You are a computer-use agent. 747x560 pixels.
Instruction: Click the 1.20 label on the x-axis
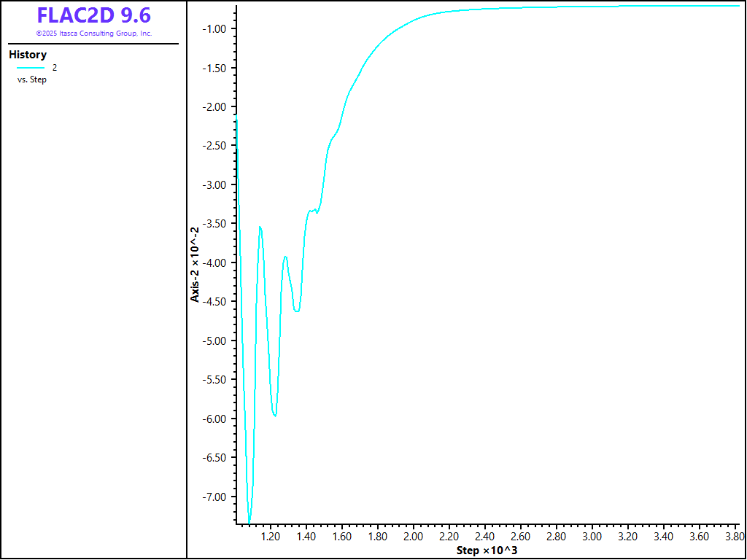[271, 537]
